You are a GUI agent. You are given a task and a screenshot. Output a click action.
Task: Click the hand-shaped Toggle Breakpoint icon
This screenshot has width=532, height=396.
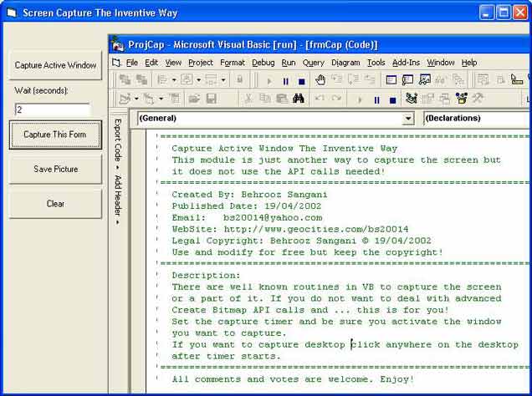point(320,80)
